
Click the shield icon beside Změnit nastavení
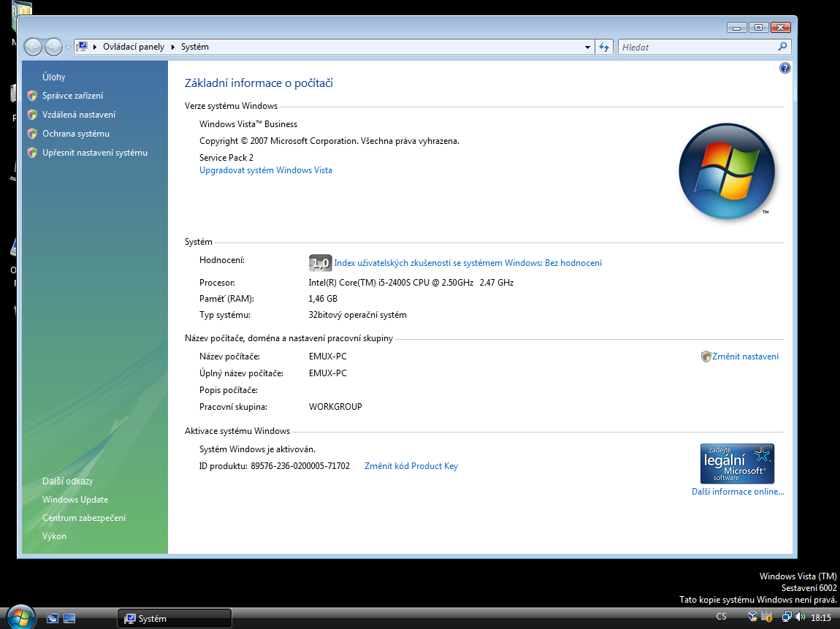tap(706, 357)
